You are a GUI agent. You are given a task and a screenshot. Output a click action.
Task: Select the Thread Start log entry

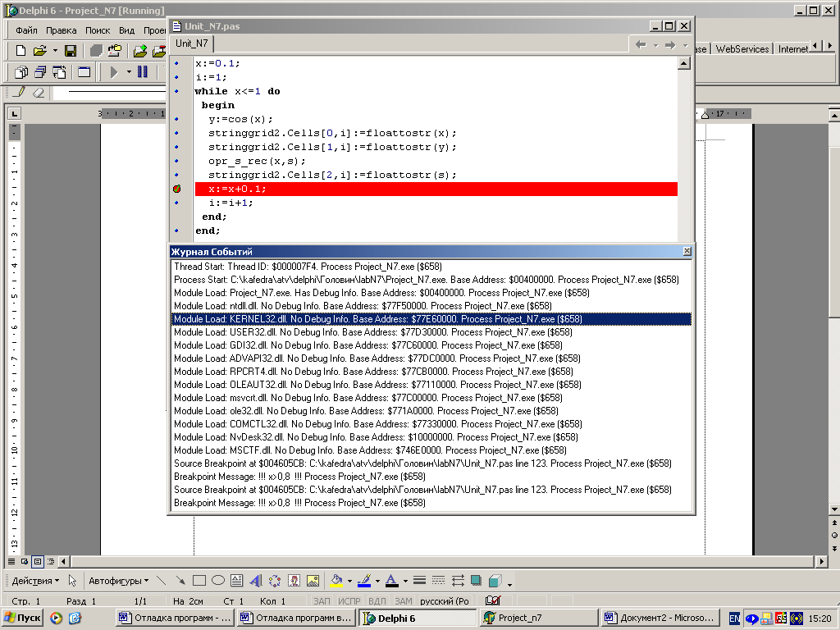431,267
